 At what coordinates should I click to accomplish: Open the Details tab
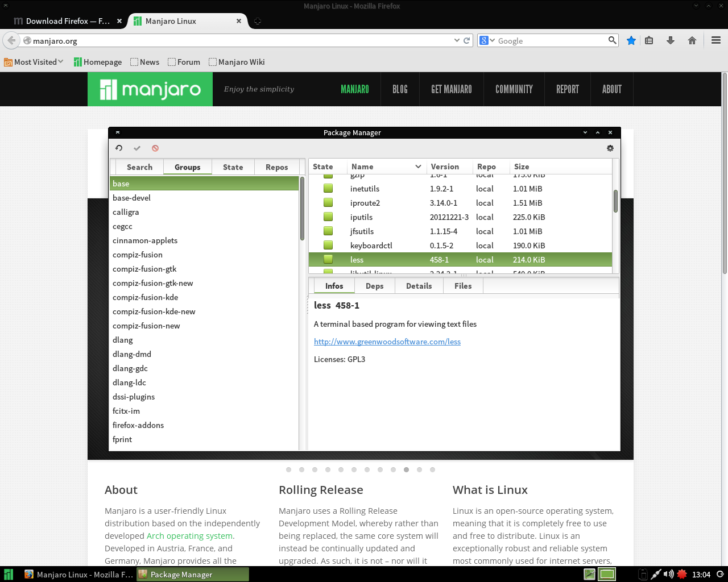coord(419,286)
